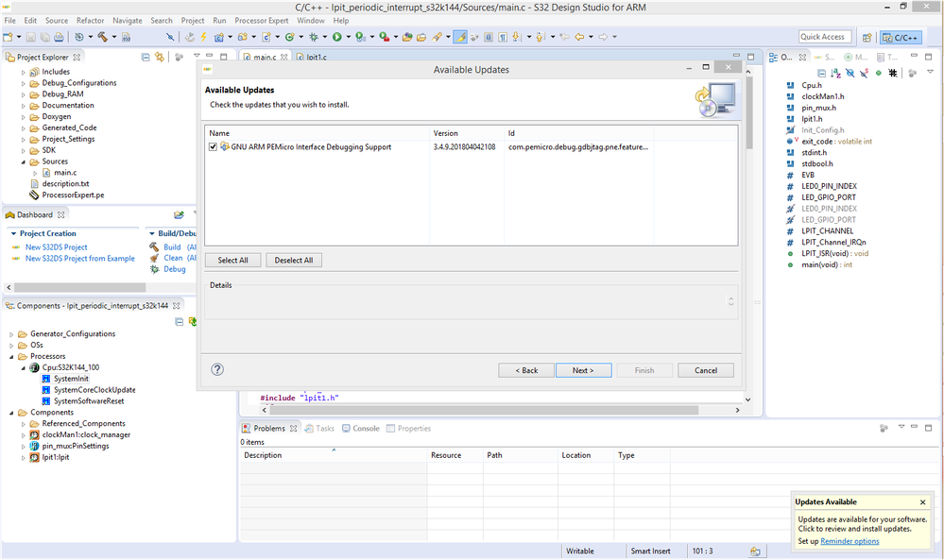
Task: Toggle Show Whitespace Characters pilcrow button
Action: [x=503, y=37]
